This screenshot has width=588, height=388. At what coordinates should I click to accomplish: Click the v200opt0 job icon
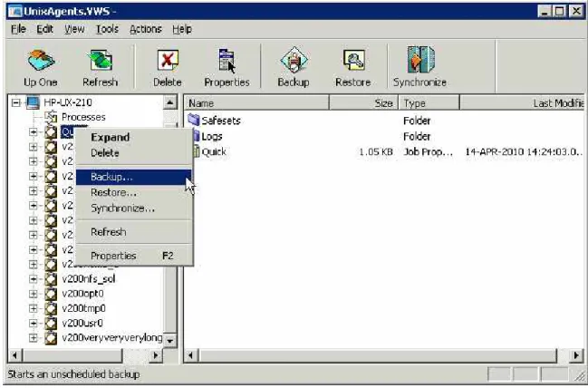[x=51, y=294]
